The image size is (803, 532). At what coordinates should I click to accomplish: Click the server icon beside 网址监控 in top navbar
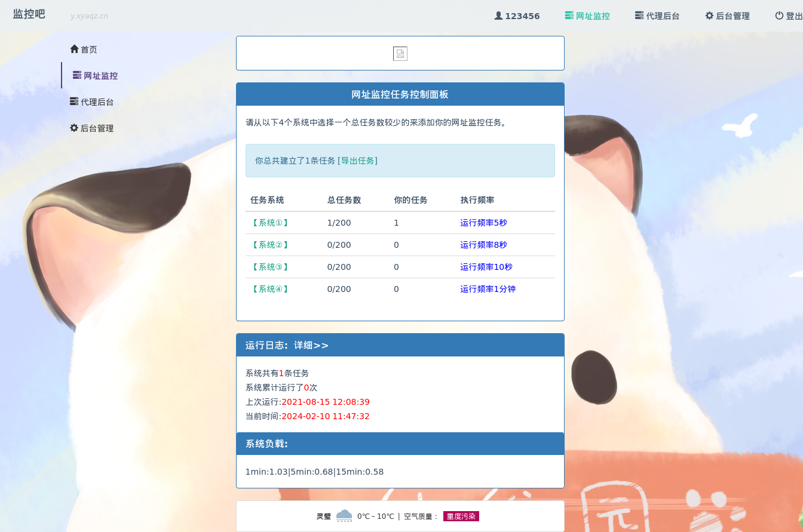tap(569, 16)
